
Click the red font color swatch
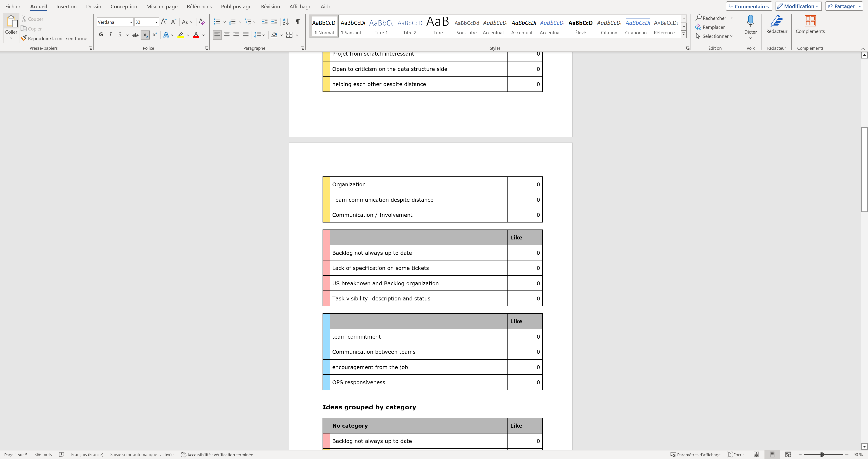[x=196, y=35]
